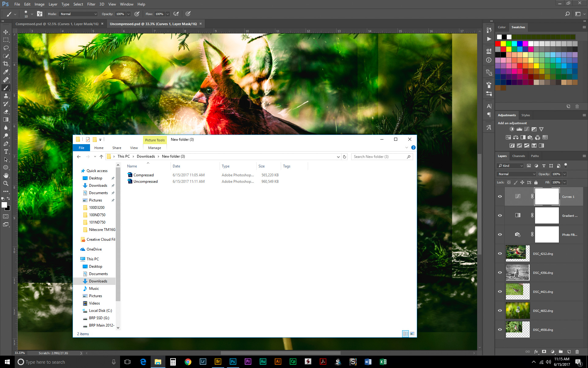Select the Quick Selection tool
Image resolution: width=588 pixels, height=368 pixels.
click(6, 56)
